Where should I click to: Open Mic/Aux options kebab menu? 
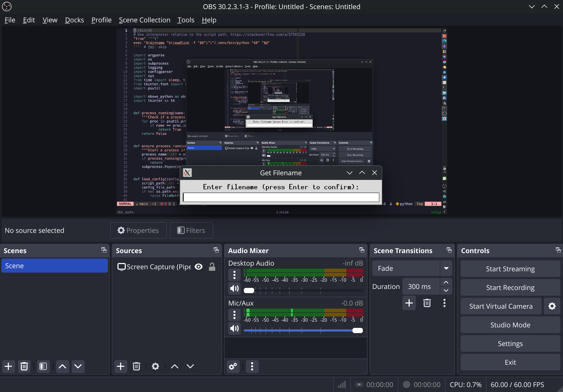234,315
